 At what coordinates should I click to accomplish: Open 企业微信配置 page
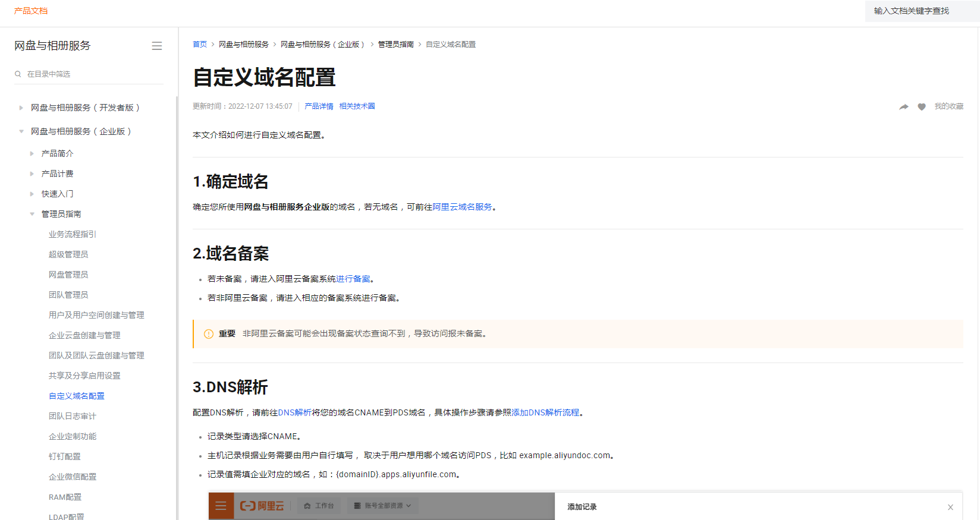[x=73, y=477]
